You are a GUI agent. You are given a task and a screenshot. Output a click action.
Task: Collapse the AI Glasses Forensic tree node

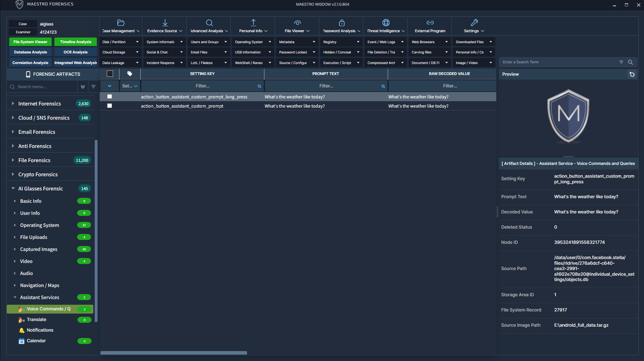pyautogui.click(x=13, y=189)
